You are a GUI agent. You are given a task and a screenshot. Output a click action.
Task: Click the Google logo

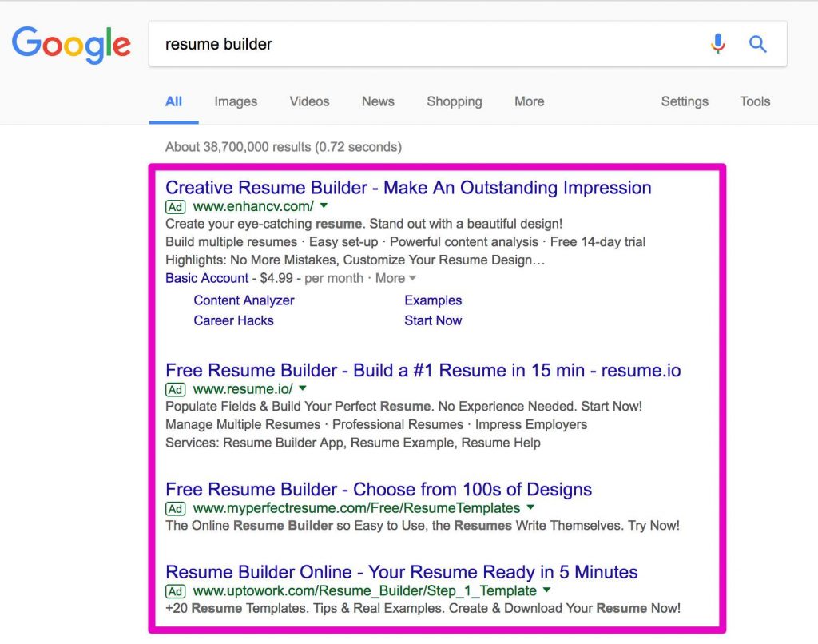click(x=71, y=45)
